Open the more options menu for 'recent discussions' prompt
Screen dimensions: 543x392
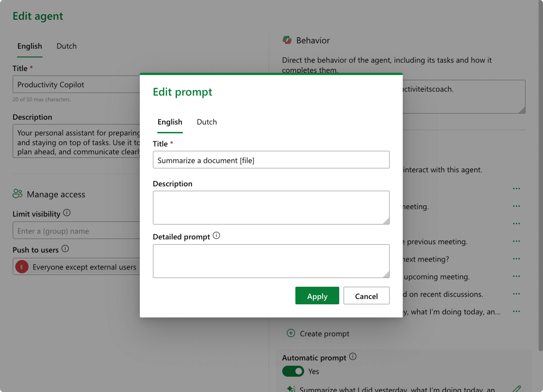click(516, 294)
